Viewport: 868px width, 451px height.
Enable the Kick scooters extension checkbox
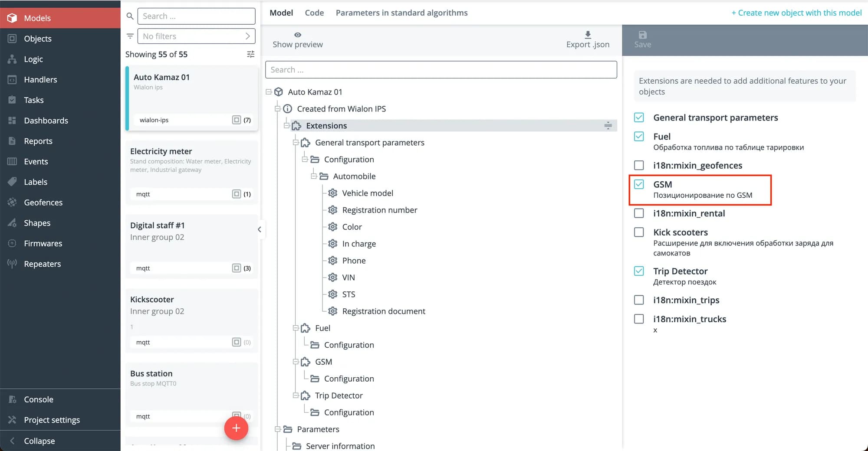[639, 232]
